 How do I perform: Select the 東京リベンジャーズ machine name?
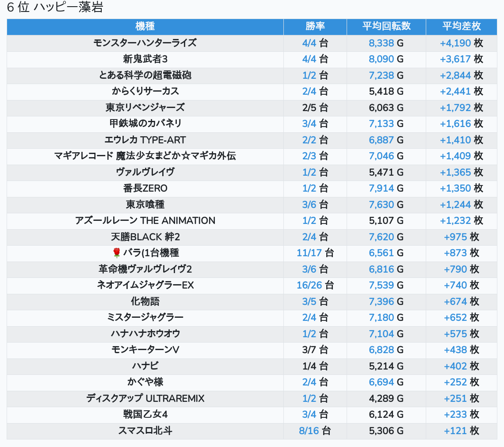pos(145,108)
